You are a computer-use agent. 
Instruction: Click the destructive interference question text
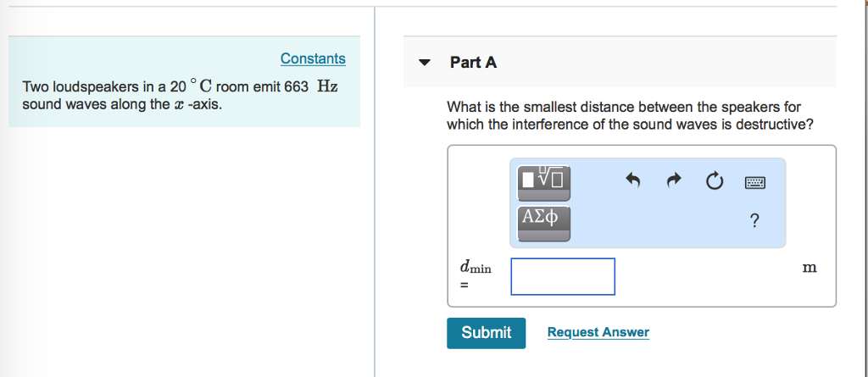pos(630,116)
